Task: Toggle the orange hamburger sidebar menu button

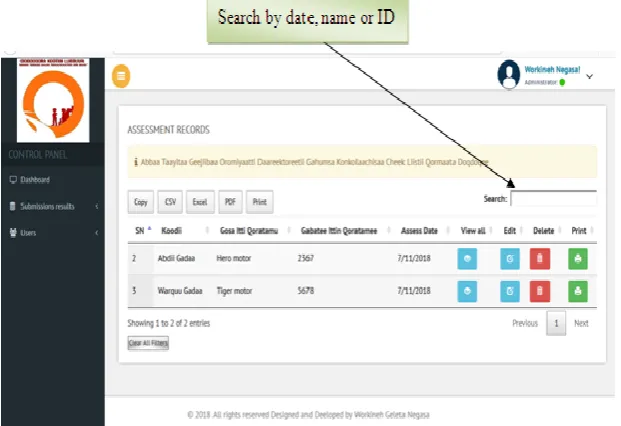Action: click(121, 76)
